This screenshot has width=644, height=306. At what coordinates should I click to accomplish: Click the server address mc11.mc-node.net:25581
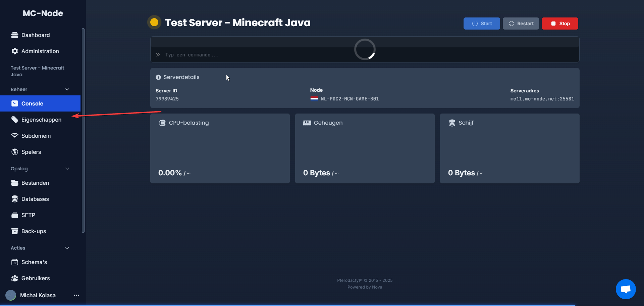coord(542,99)
